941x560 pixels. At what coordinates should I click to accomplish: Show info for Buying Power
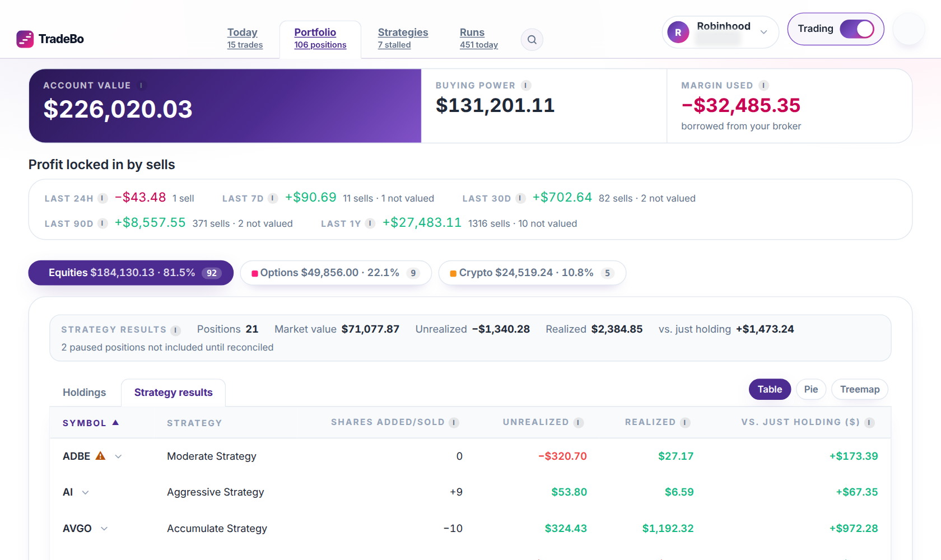[x=526, y=86]
